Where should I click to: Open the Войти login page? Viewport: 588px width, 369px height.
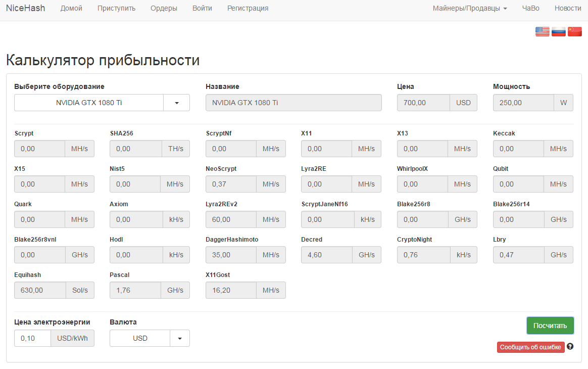coord(202,8)
